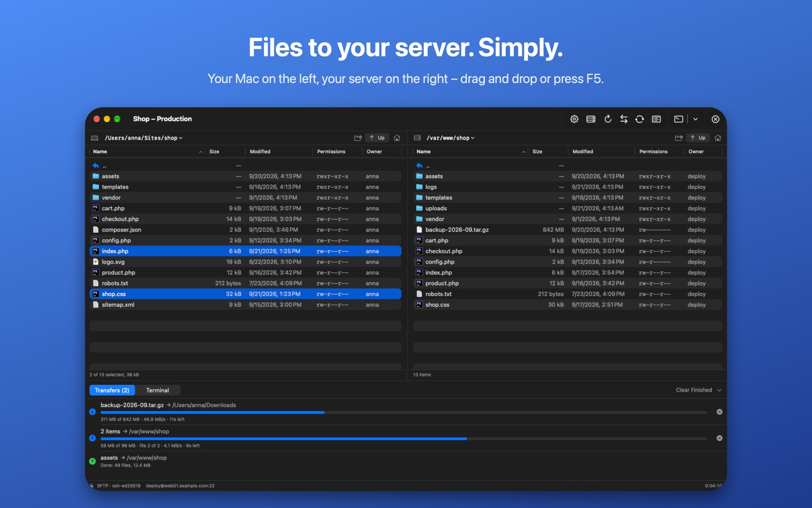Click deploy@web01.example.com:22 in status bar
Image resolution: width=812 pixels, height=508 pixels.
(180, 486)
